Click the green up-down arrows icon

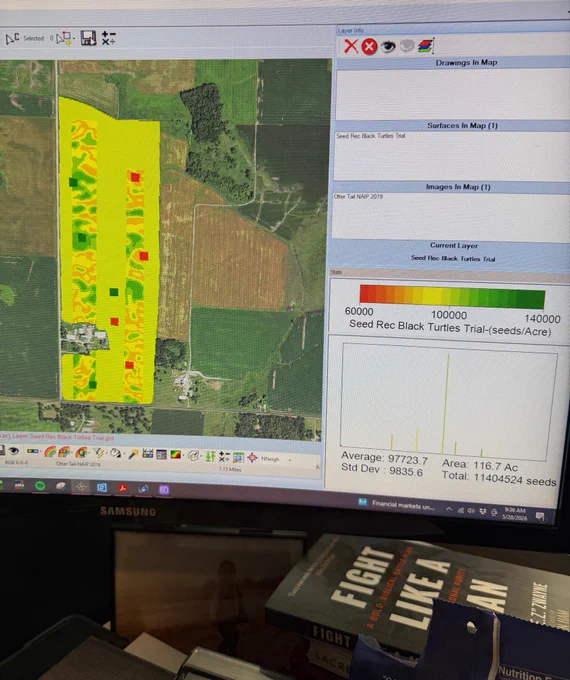(210, 456)
